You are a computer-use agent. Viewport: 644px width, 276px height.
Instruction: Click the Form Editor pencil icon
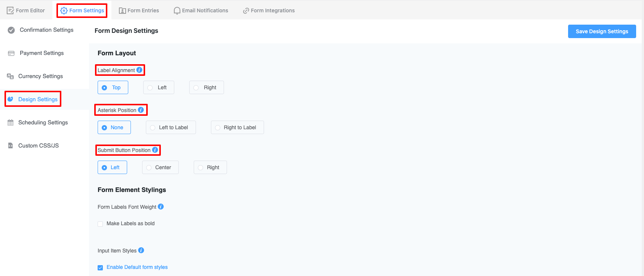[10, 10]
